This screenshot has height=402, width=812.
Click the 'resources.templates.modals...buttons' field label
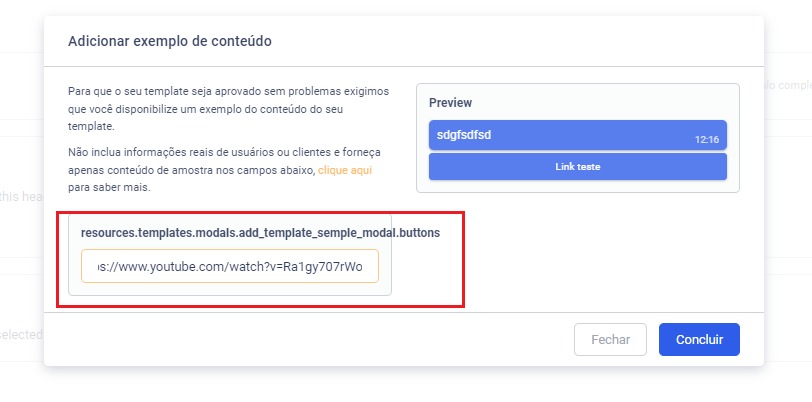point(260,232)
